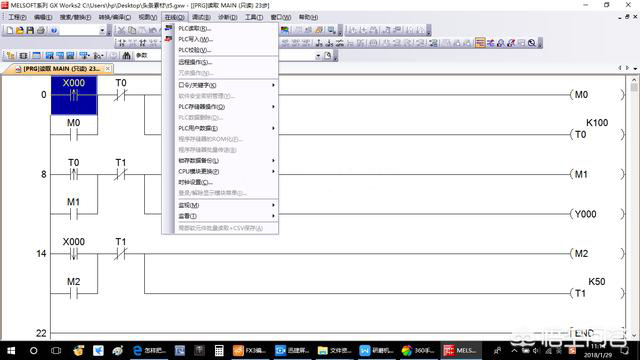The height and width of the screenshot is (360, 640).
Task: Choose 远程操作(S)... menu entry
Action: [220, 62]
